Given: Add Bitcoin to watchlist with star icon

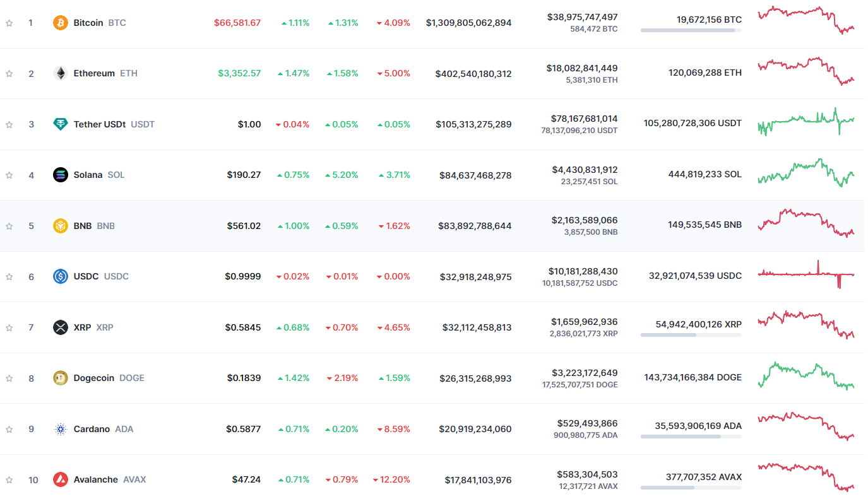Looking at the screenshot, I should tap(9, 23).
